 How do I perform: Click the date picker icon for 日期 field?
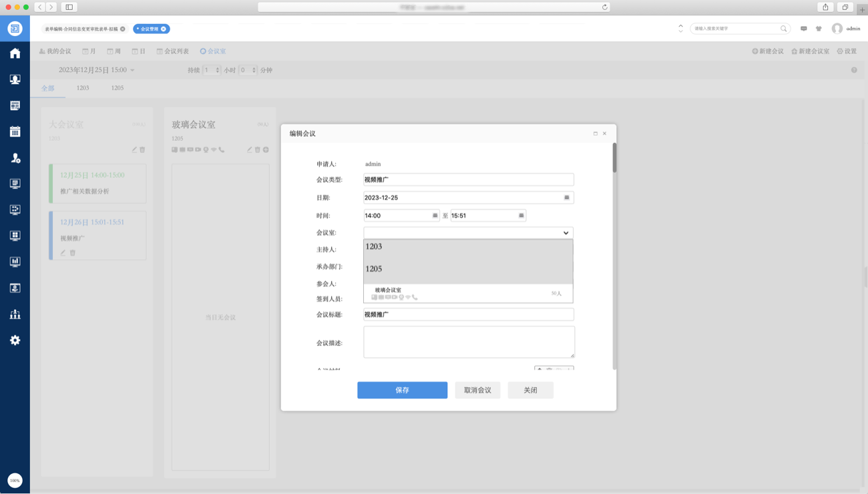(567, 198)
